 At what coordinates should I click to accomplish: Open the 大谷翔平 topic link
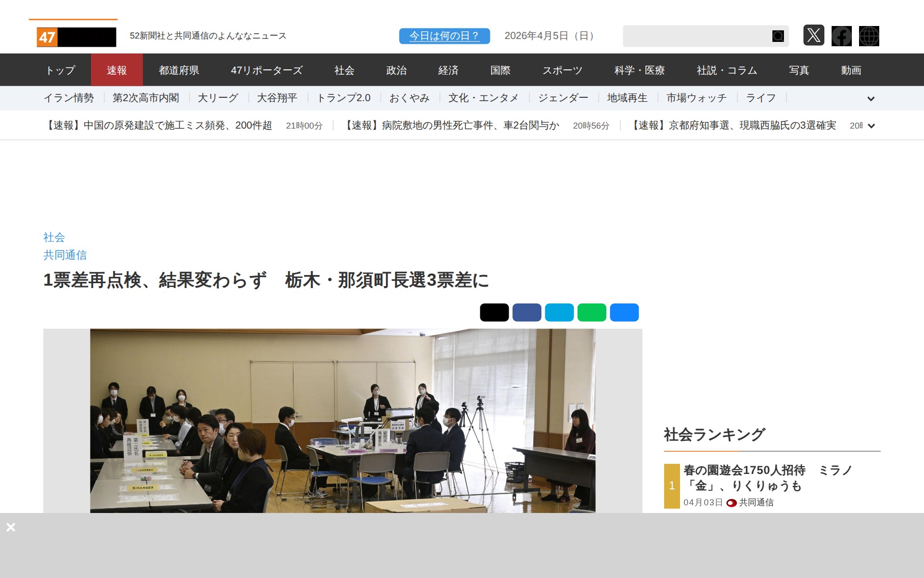277,98
